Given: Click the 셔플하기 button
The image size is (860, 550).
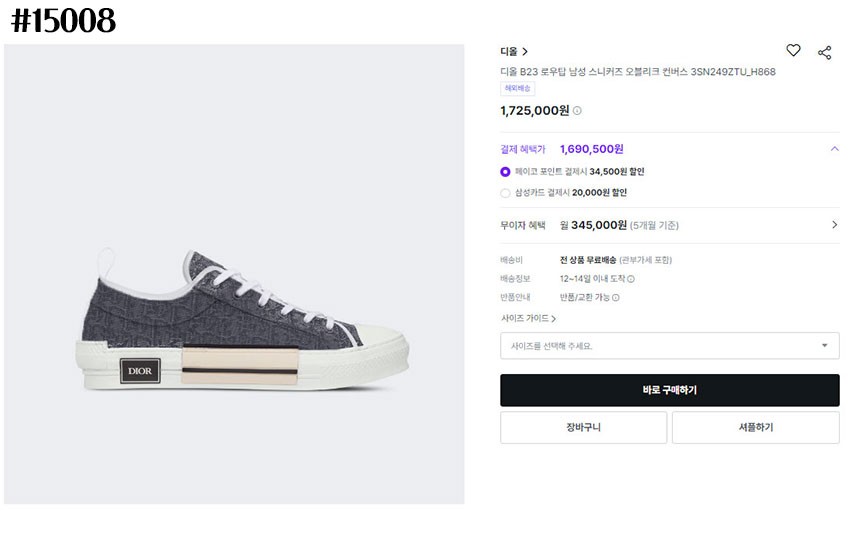Looking at the screenshot, I should pos(755,427).
